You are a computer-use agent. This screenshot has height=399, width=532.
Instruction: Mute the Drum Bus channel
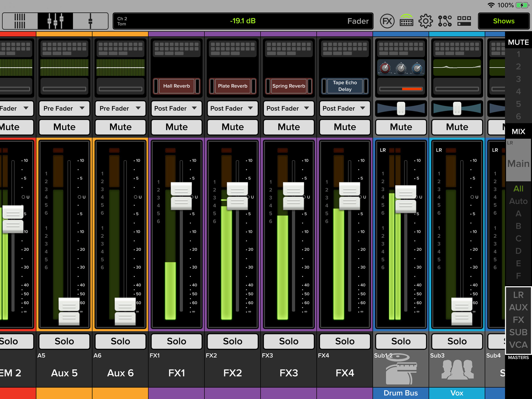tap(401, 127)
